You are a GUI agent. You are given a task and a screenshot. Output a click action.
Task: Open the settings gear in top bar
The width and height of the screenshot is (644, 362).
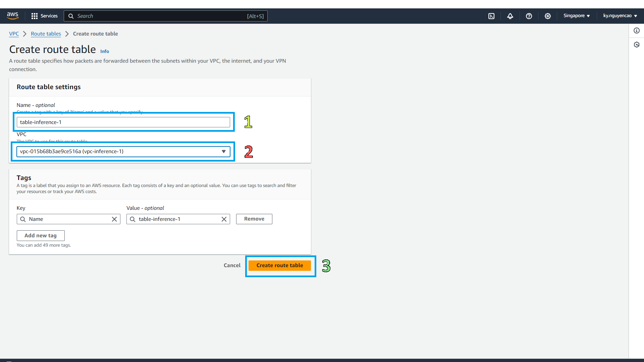click(x=548, y=16)
